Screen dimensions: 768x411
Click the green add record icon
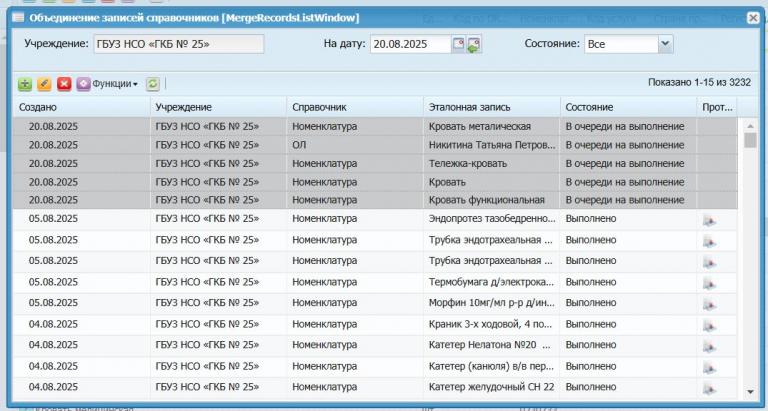point(25,84)
